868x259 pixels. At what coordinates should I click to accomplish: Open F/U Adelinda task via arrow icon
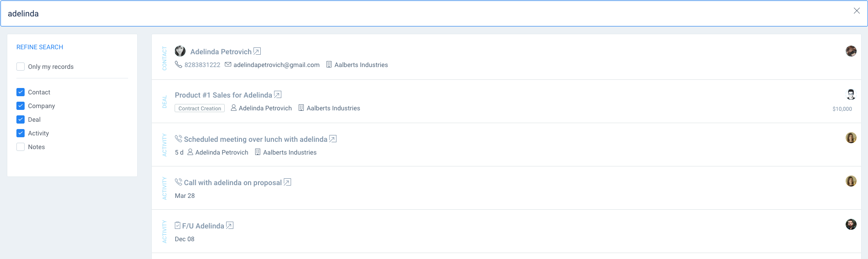pos(230,225)
